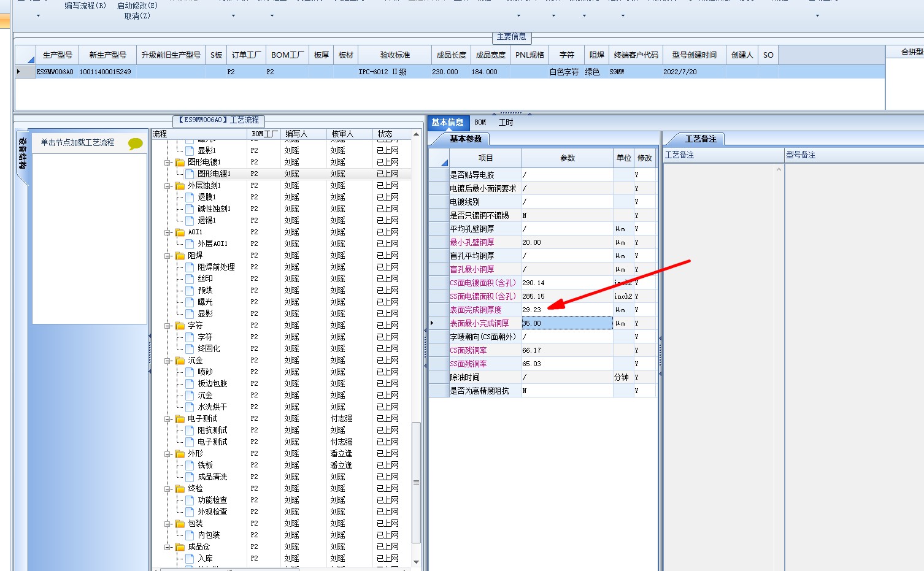This screenshot has width=924, height=571.
Task: Click the CS面残铜率 value 66.17
Action: 567,350
